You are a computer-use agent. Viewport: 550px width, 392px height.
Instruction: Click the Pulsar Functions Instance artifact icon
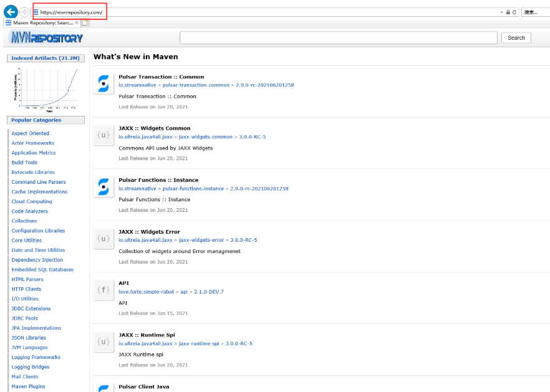point(104,187)
